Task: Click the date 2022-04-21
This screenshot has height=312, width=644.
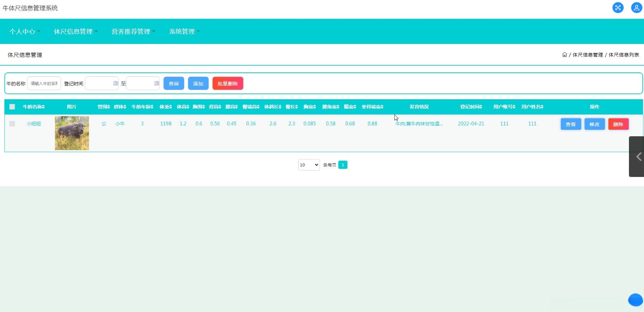Action: (471, 124)
